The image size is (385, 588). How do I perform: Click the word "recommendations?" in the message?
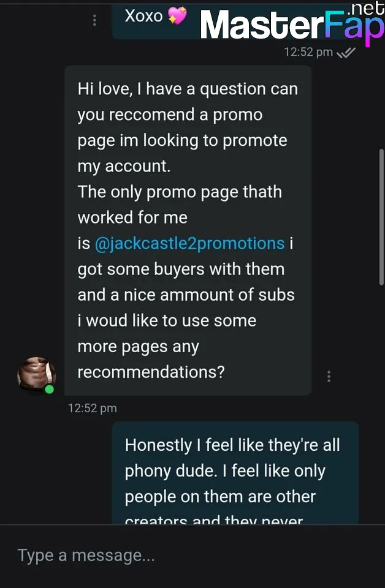click(151, 372)
